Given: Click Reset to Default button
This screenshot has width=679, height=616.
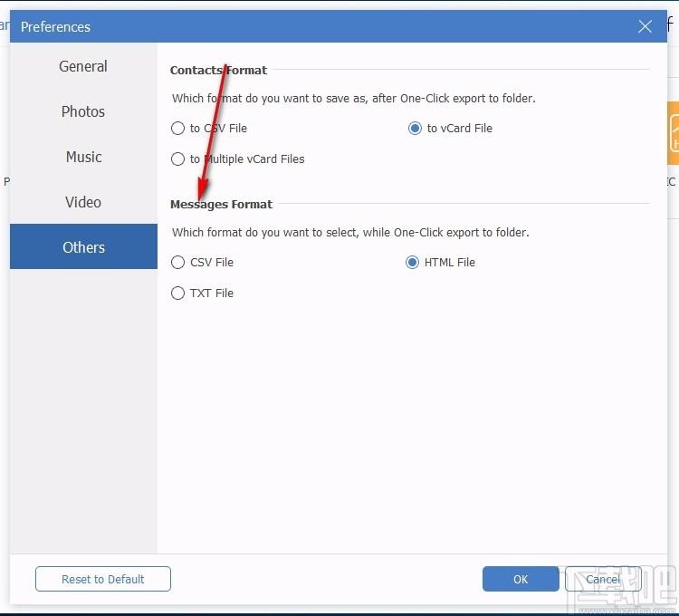Looking at the screenshot, I should click(103, 579).
